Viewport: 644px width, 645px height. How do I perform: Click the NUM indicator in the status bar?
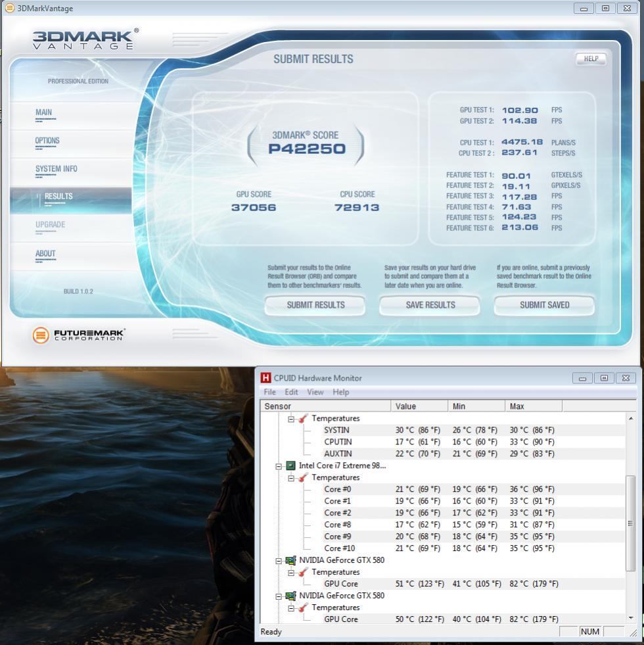589,632
